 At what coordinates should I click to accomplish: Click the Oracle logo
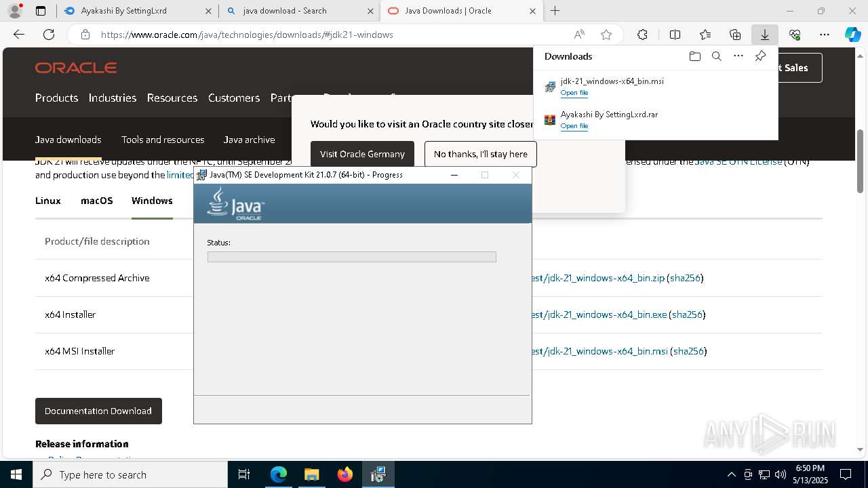point(76,68)
